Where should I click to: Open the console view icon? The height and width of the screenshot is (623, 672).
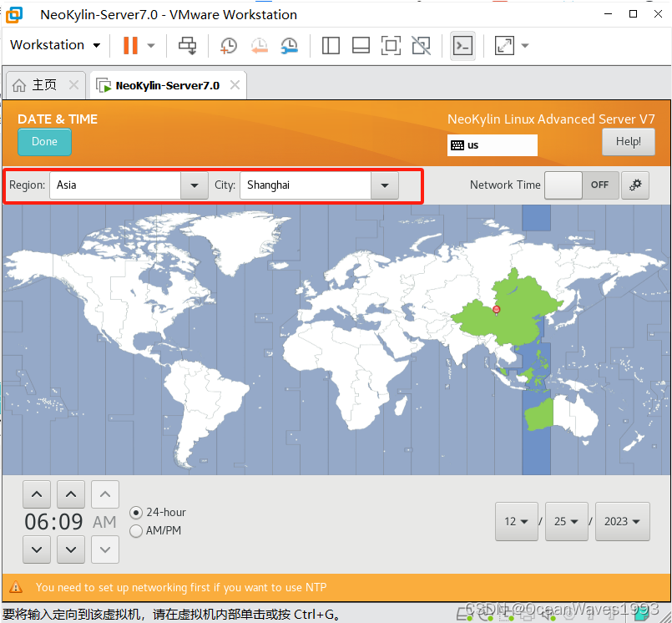462,45
